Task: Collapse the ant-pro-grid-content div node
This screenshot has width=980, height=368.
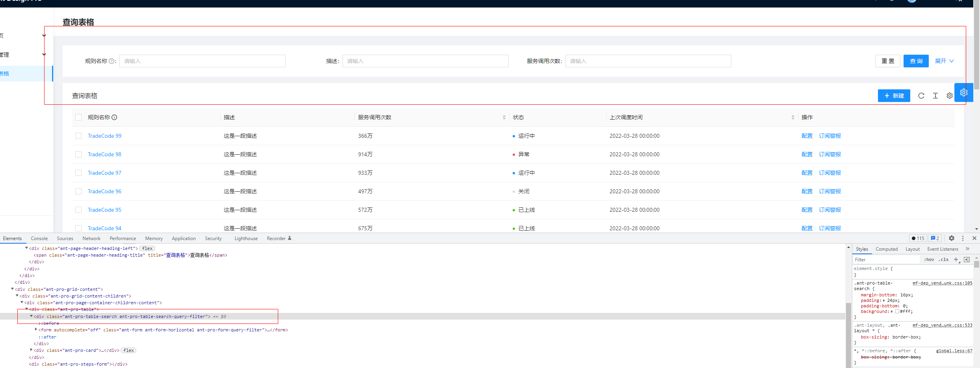Action: click(12, 289)
